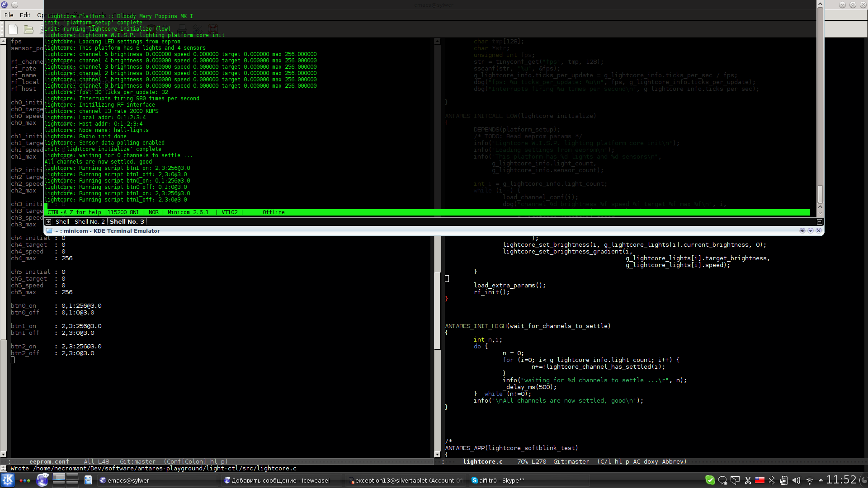Click the 11:52 clock in panel
Screen dimensions: 868x488
pyautogui.click(x=841, y=480)
